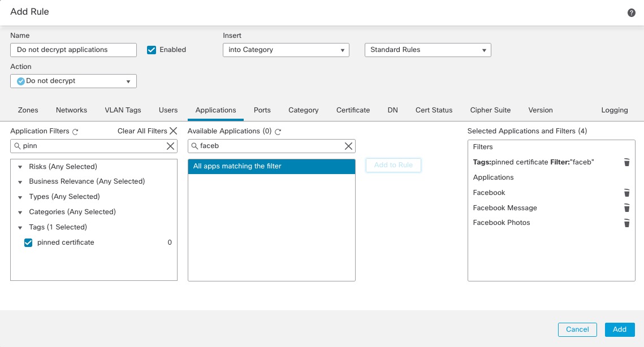This screenshot has width=644, height=347.
Task: Open the 'into Category' insert dropdown
Action: tap(286, 50)
